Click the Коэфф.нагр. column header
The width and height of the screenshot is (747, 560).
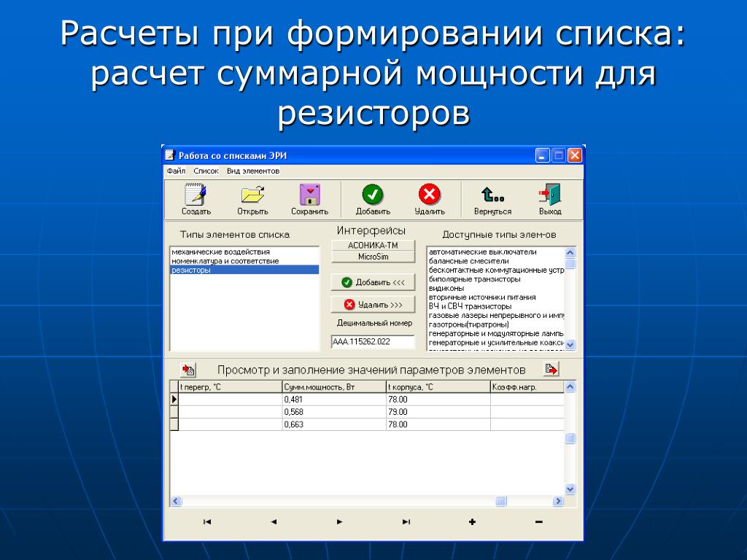pos(527,387)
